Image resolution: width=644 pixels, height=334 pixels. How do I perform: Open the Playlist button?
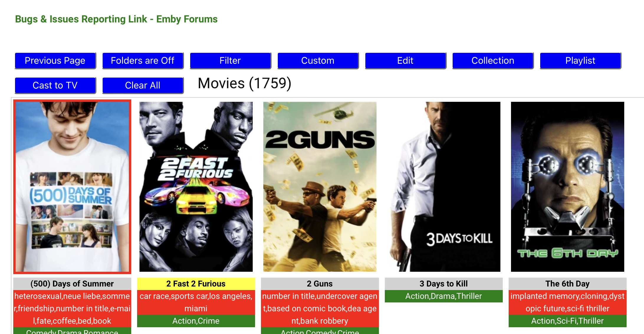tap(580, 60)
